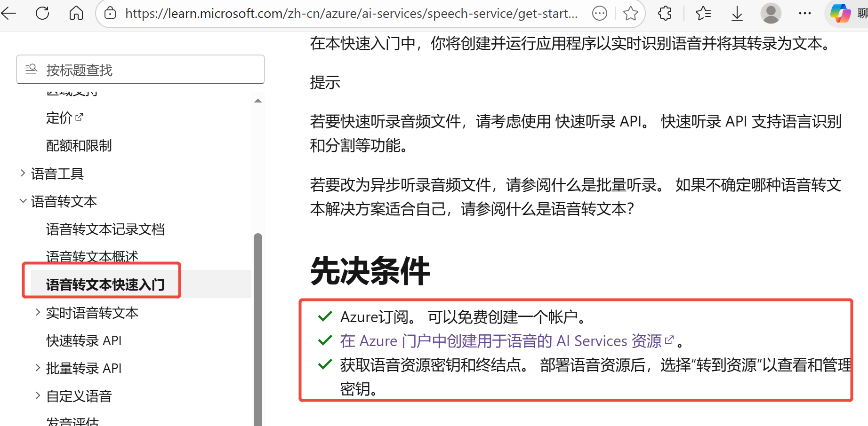Expand the 语音工具 tree section
Image resolution: width=868 pixels, height=426 pixels.
pos(23,174)
